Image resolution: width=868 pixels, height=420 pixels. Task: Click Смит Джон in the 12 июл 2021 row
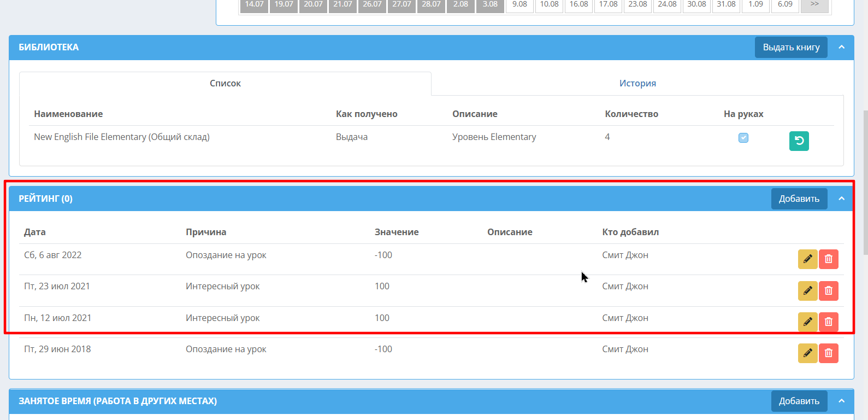[x=625, y=318]
